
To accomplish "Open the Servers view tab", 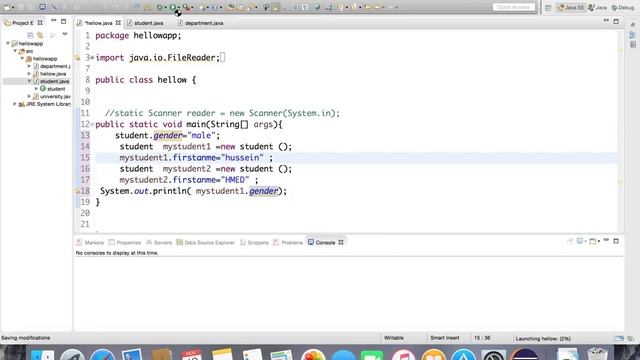I will [159, 242].
